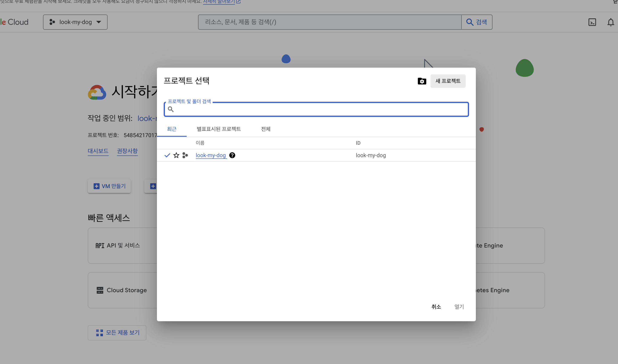Star the look-my-dog project

[x=176, y=155]
